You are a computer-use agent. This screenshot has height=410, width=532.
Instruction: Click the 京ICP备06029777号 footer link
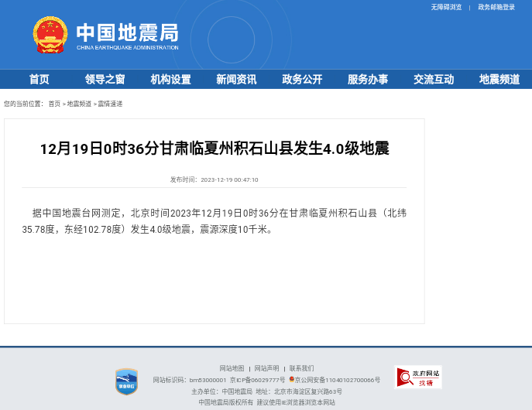pyautogui.click(x=258, y=380)
